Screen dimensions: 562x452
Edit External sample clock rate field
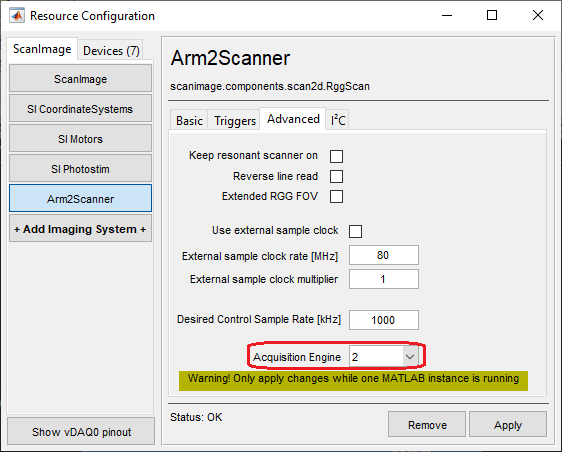384,255
